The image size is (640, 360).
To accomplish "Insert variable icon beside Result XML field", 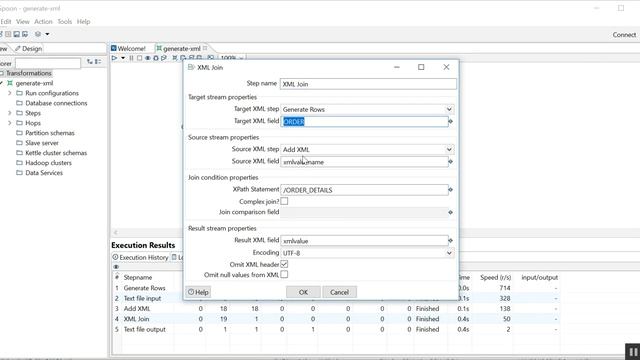I will [451, 241].
